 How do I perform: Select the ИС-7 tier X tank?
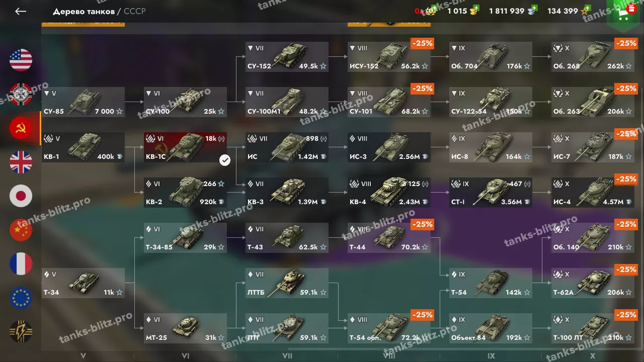[x=593, y=147]
